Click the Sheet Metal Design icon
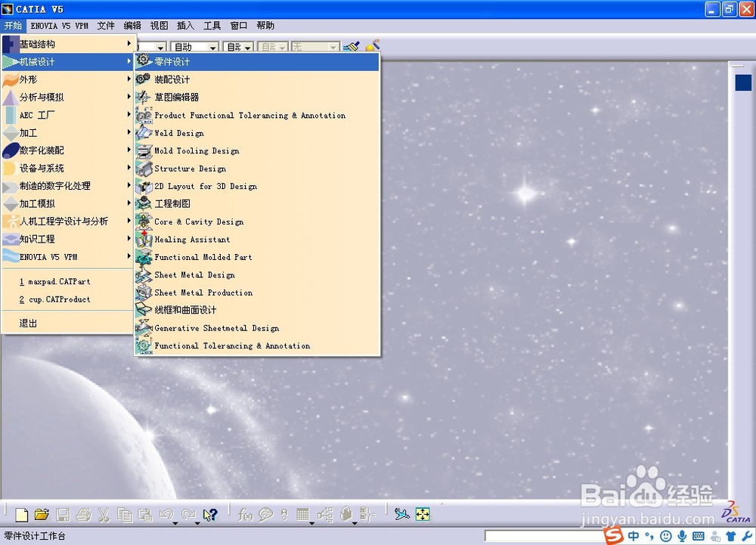Viewport: 756px width, 545px height. point(144,275)
